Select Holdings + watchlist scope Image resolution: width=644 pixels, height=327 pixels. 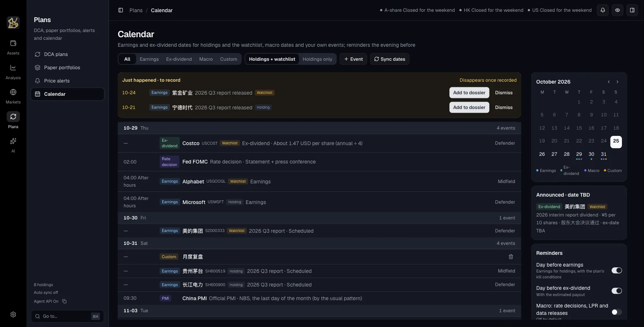[272, 59]
